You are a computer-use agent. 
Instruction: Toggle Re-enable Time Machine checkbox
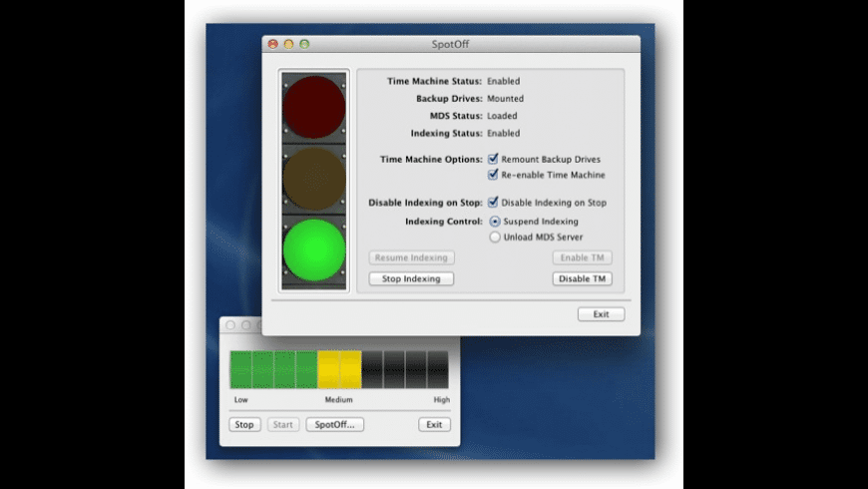pyautogui.click(x=493, y=175)
